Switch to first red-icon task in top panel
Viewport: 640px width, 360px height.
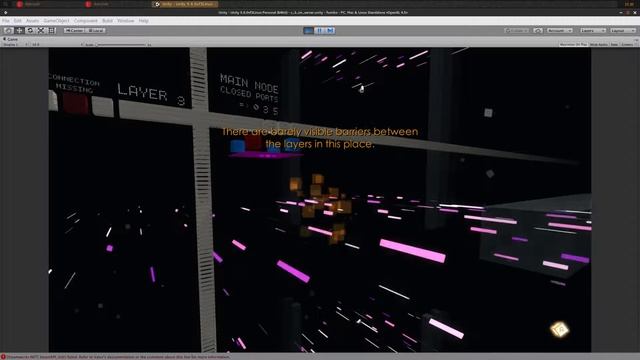29,4
